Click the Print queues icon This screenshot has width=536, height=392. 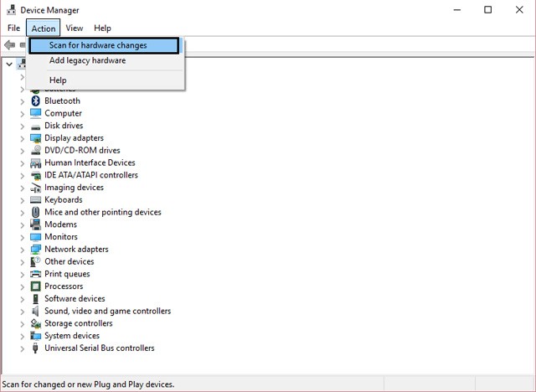point(36,274)
